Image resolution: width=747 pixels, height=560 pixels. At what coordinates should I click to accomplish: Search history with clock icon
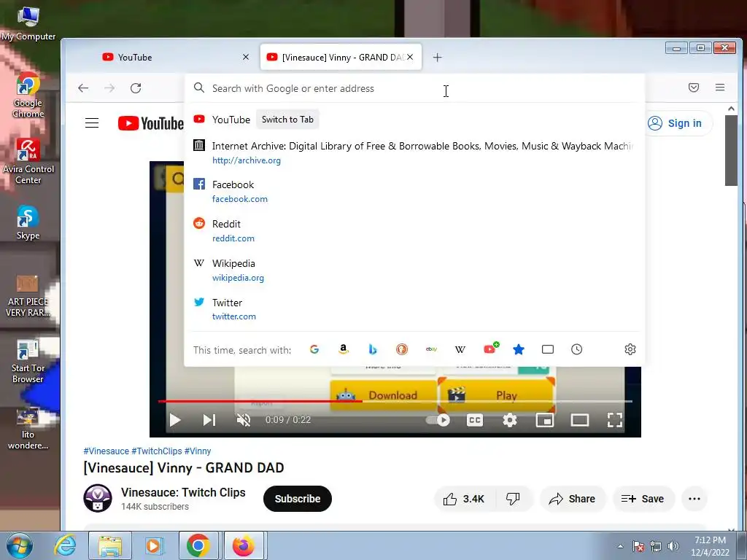coord(576,349)
